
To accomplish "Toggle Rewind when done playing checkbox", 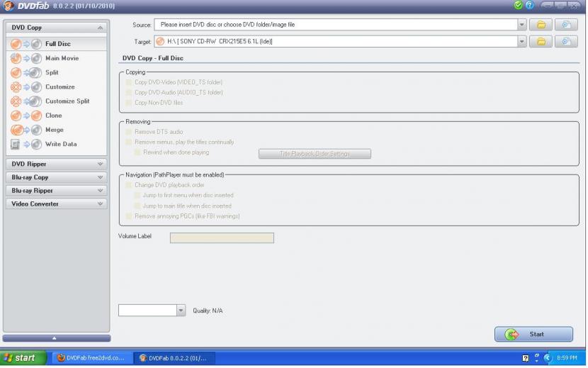I will (x=137, y=152).
